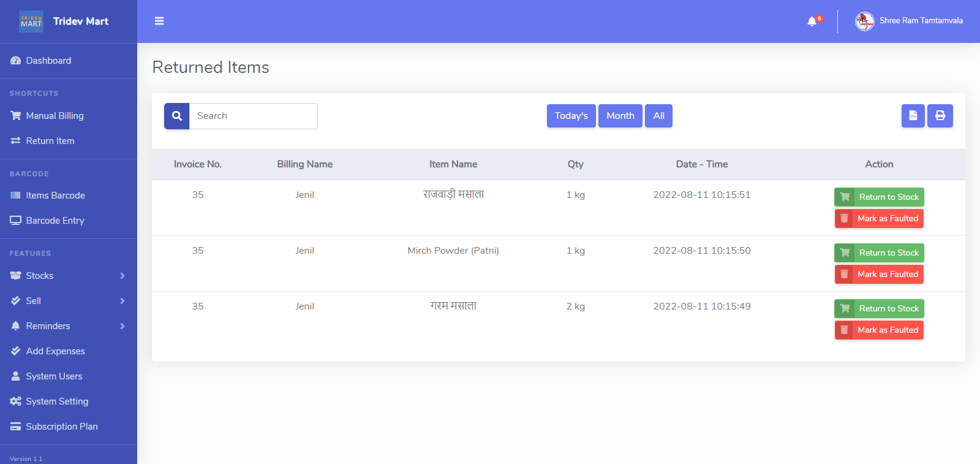Filter by Today's returns
Image resolution: width=980 pixels, height=464 pixels.
[571, 116]
